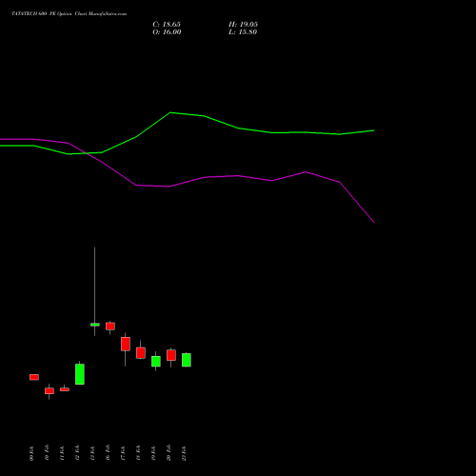Click the 16 Feb date label

click(108, 453)
